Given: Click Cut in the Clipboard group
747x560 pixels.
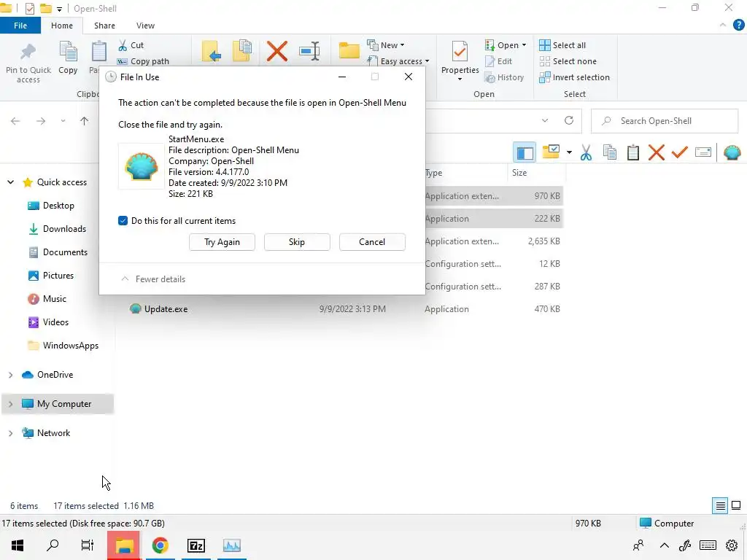Looking at the screenshot, I should coord(131,45).
